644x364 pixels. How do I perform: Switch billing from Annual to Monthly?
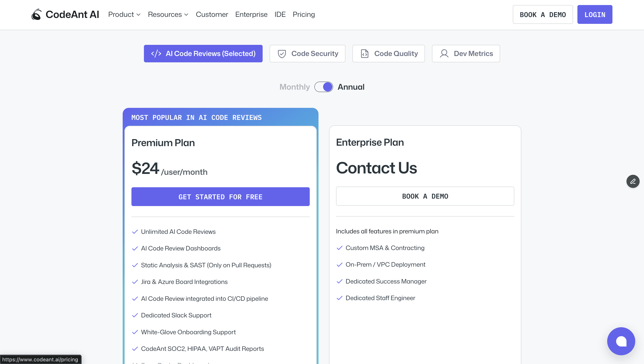pyautogui.click(x=324, y=87)
